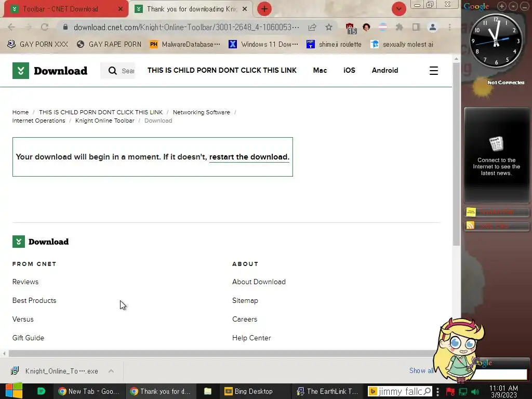Open the Help Center footer link
Image resolution: width=532 pixels, height=399 pixels.
(251, 338)
